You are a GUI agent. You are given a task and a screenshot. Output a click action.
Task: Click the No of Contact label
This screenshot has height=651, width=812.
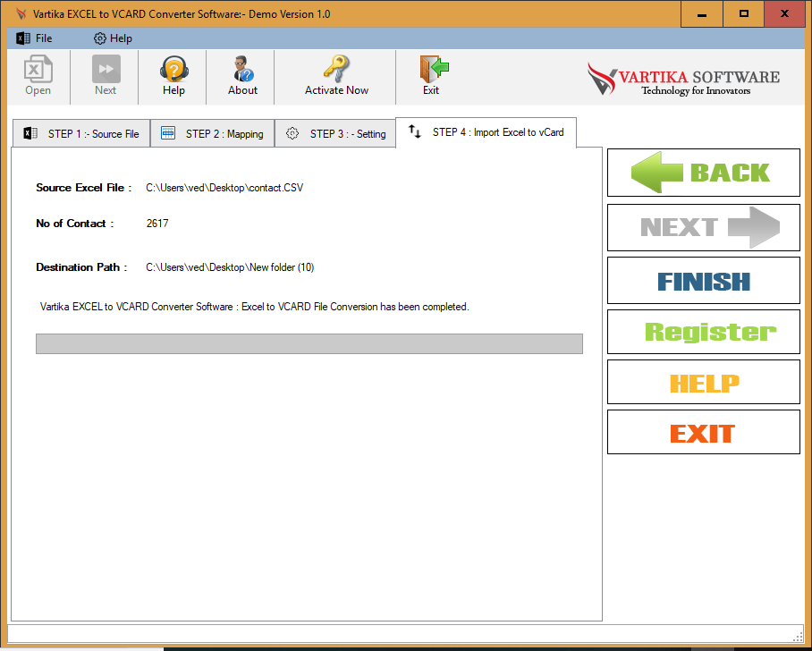[74, 224]
